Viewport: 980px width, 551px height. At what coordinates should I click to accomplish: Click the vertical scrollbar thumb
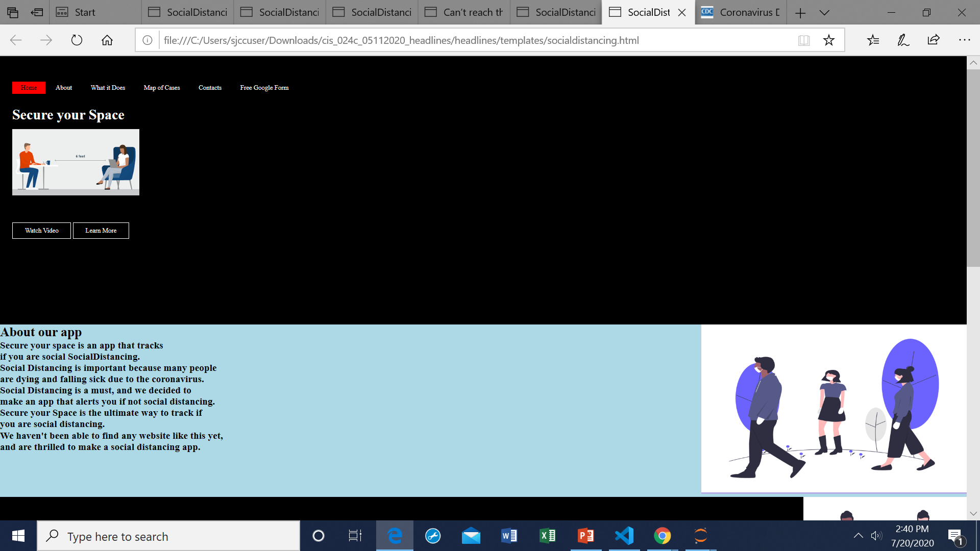(x=973, y=168)
